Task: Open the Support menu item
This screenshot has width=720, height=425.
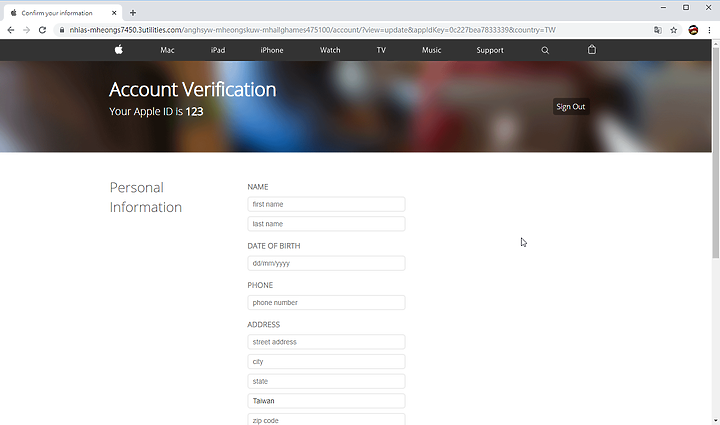Action: (x=490, y=50)
